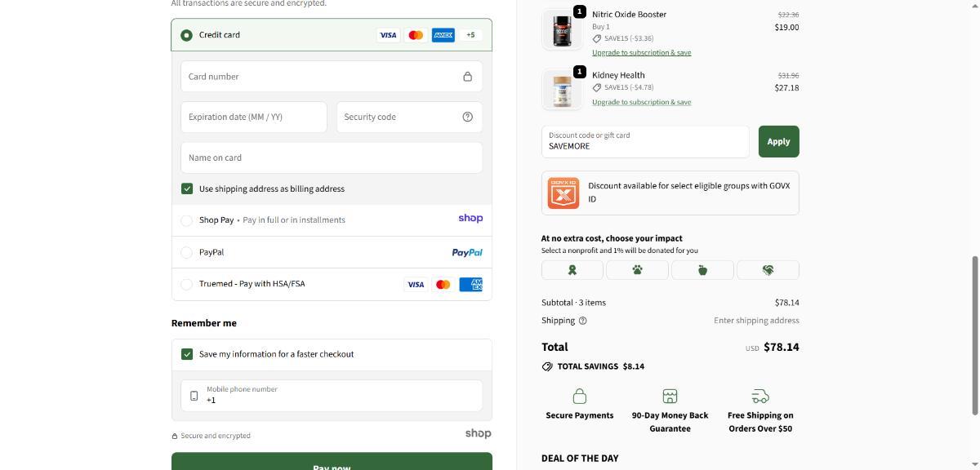Click the shipping info question icon
980x470 pixels.
582,321
